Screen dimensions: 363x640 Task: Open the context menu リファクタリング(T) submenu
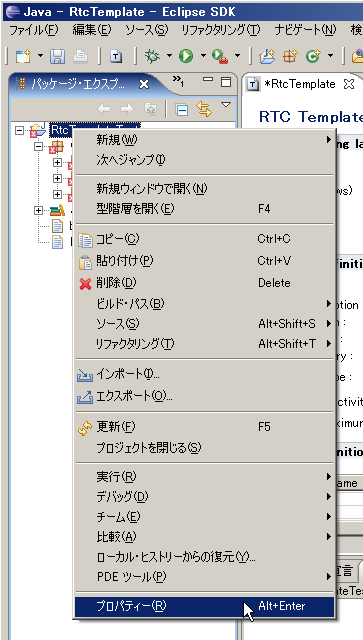coord(205,344)
